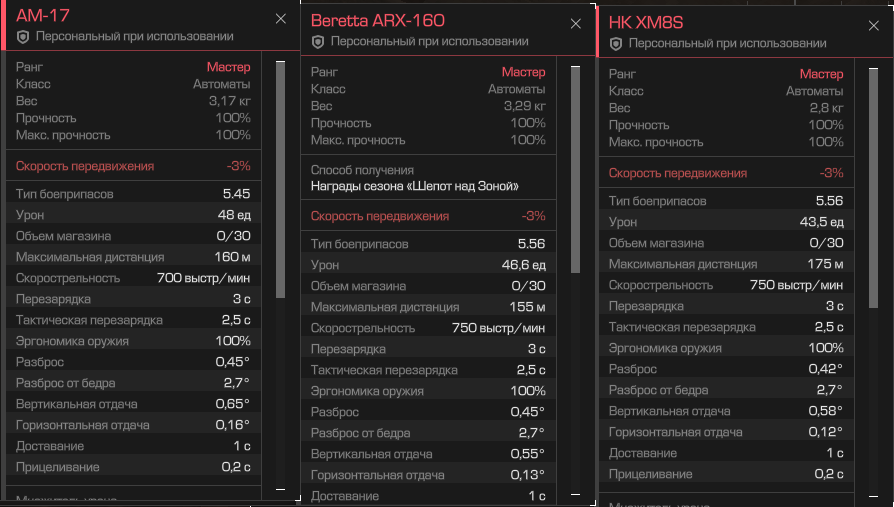Click HK XM8S weight 2,8 кг
This screenshot has height=507, width=894.
click(826, 108)
